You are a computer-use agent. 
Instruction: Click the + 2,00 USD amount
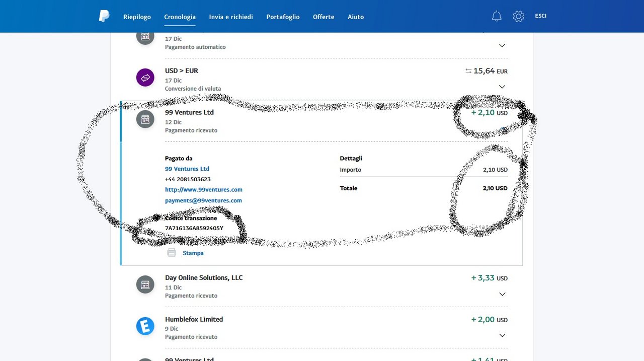(x=489, y=319)
